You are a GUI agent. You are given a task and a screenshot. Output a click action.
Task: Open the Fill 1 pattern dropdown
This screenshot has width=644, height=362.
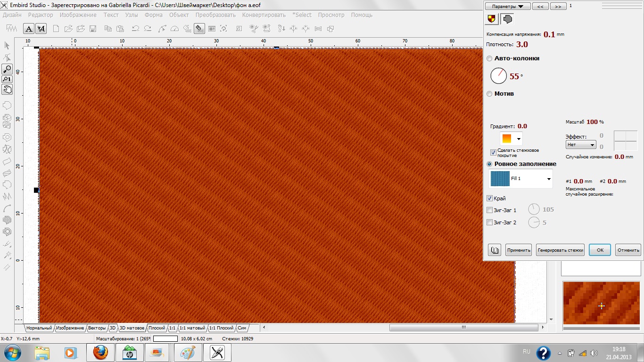point(549,179)
